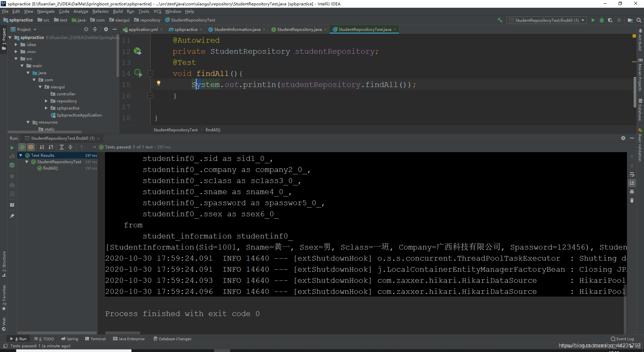Open Project Structure folder icon in toolbar

point(630,20)
